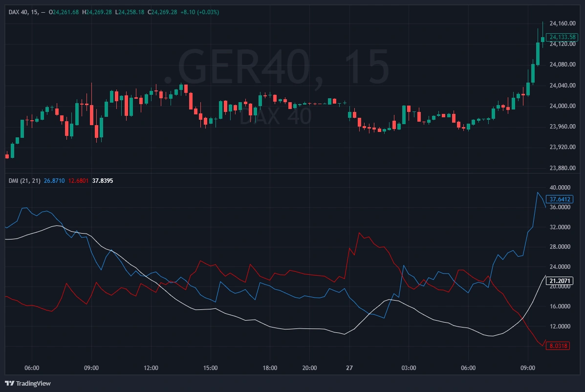585x392 pixels.
Task: Open the TradingView wordmark link
Action: point(33,383)
